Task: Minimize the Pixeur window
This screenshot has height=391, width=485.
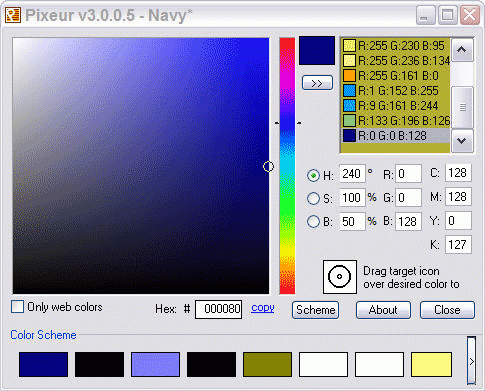Action: [x=425, y=15]
